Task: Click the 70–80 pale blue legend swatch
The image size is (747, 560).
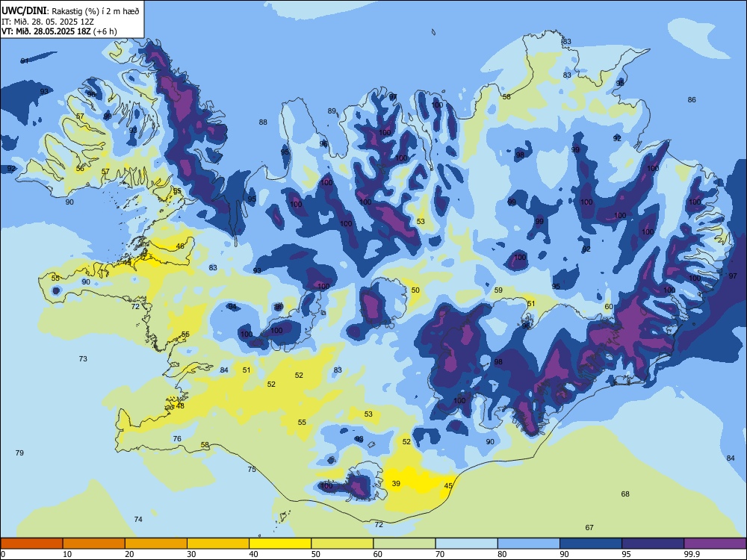Action: [x=466, y=544]
